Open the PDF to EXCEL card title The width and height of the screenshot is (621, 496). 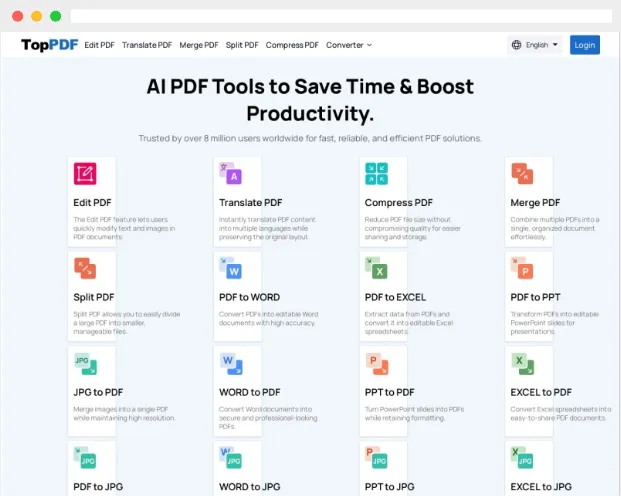click(x=395, y=297)
